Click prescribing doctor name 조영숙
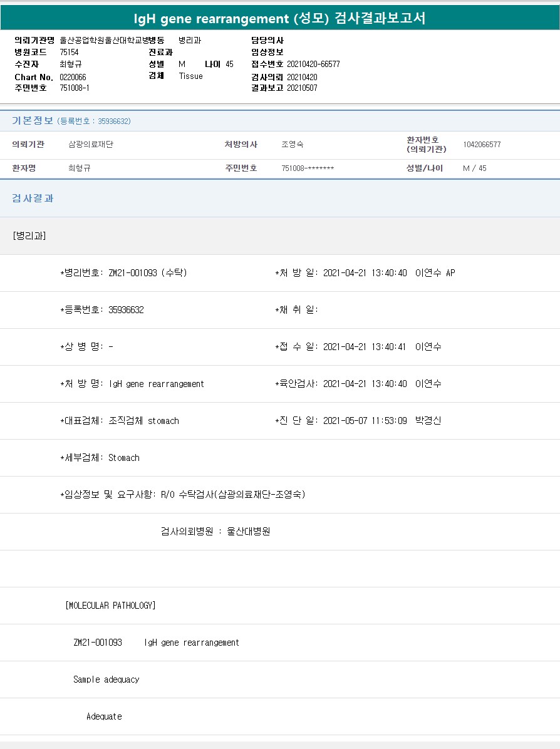This screenshot has width=560, height=749. tap(293, 145)
